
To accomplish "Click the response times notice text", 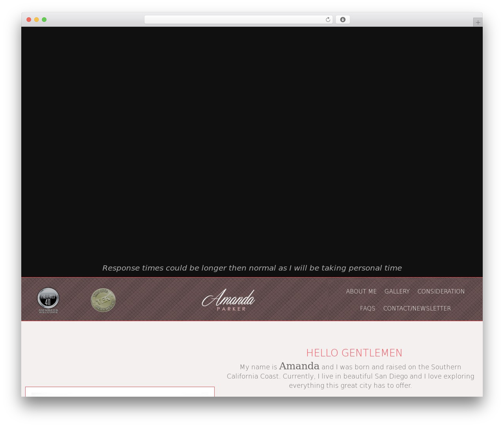I will click(252, 268).
